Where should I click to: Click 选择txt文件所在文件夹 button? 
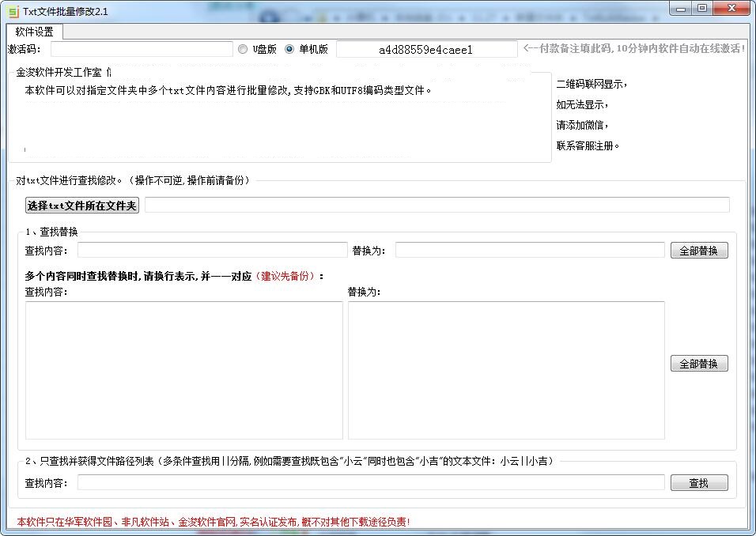[x=82, y=206]
